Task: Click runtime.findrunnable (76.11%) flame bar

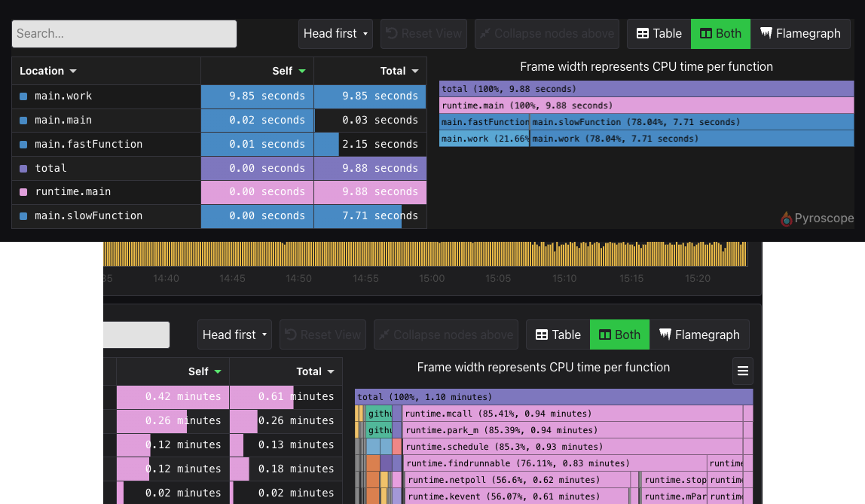Action: [x=555, y=463]
